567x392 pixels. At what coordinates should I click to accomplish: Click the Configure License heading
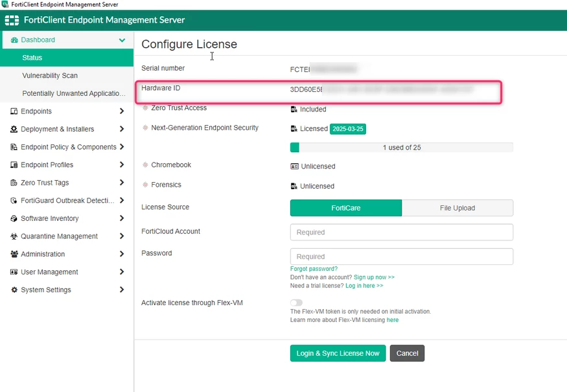coord(189,44)
